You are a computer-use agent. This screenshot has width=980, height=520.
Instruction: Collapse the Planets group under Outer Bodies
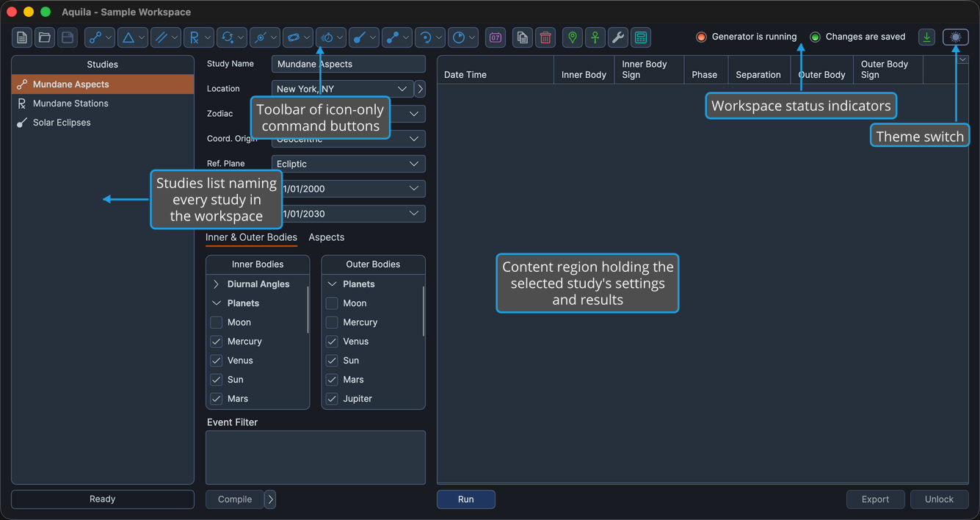332,284
